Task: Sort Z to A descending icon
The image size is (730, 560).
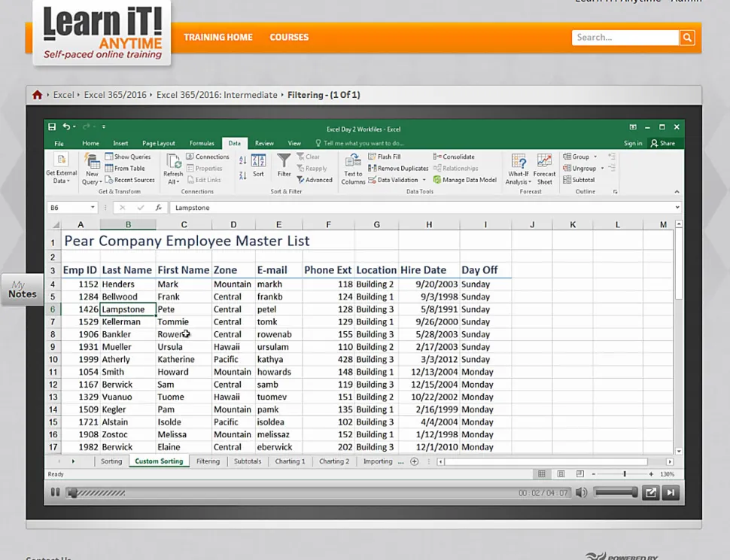Action: pyautogui.click(x=242, y=175)
